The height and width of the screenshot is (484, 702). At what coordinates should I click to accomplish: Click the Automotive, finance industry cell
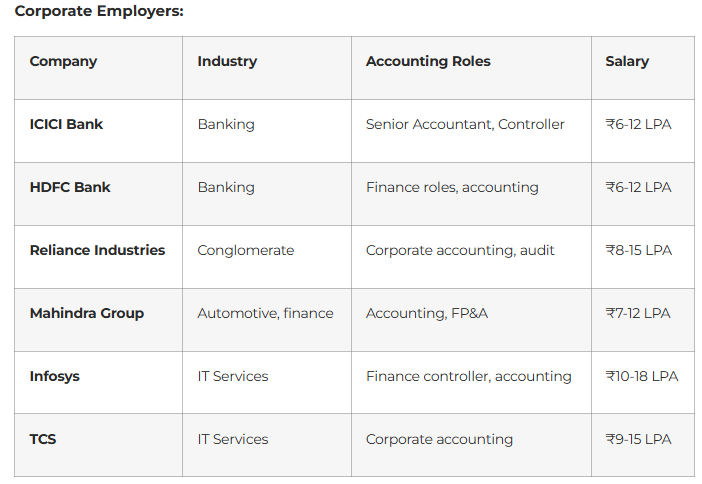265,313
